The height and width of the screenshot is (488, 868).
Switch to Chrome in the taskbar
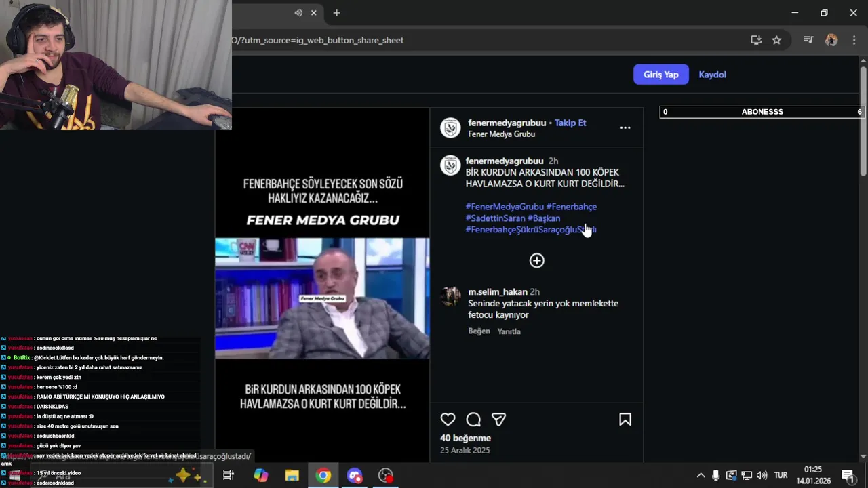(323, 475)
